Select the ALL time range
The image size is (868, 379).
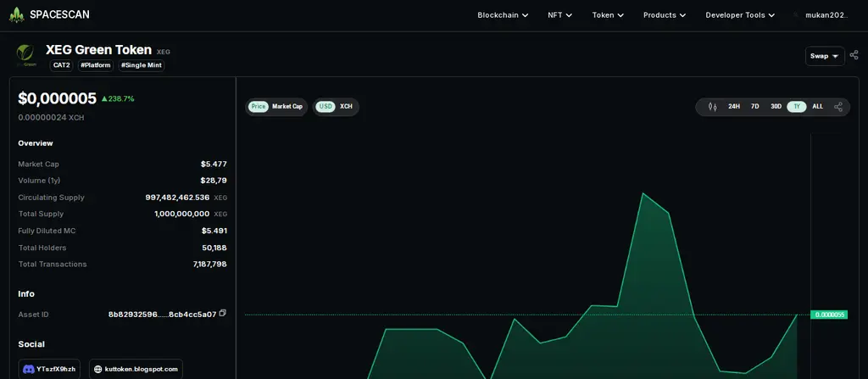click(818, 106)
